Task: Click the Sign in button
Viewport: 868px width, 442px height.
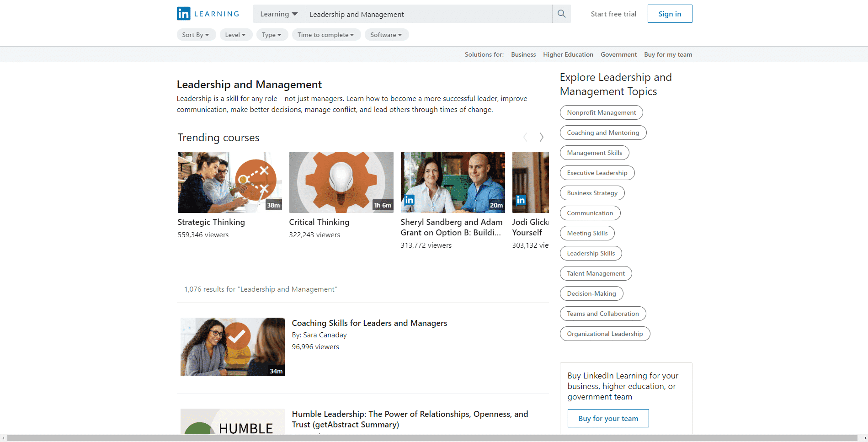Action: pyautogui.click(x=670, y=14)
